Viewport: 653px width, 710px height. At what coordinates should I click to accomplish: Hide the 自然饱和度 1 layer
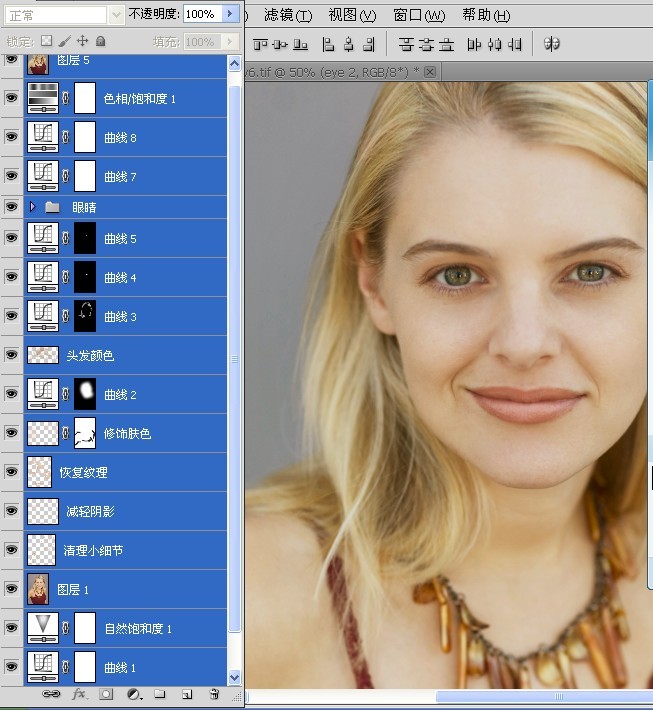point(11,627)
